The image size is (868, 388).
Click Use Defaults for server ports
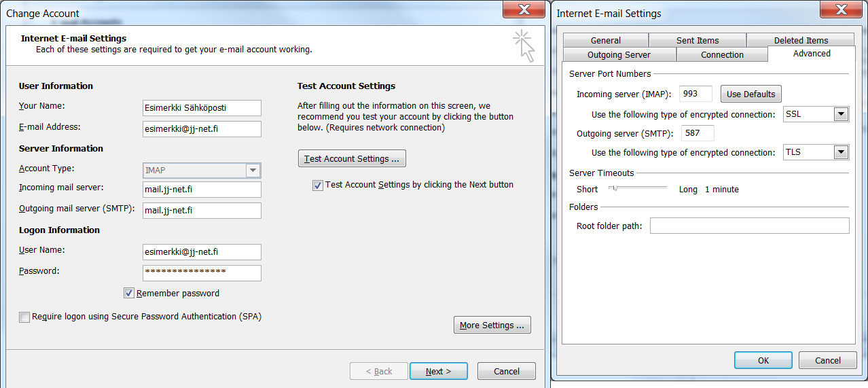coord(751,94)
